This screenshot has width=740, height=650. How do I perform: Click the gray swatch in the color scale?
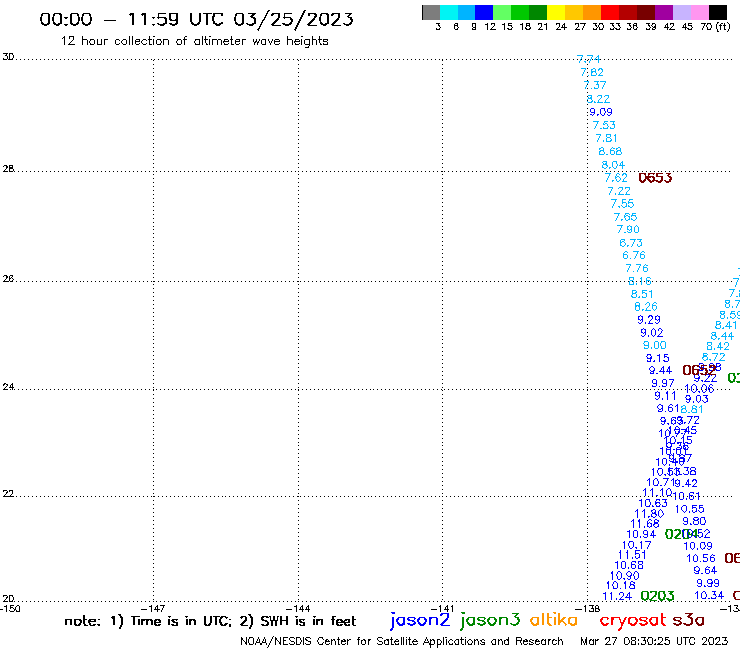tap(431, 12)
